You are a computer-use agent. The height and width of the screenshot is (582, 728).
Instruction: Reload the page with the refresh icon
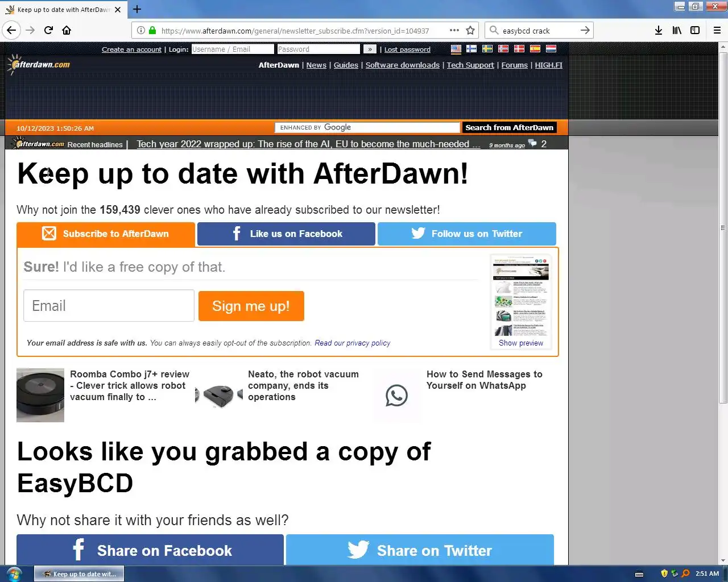coord(48,30)
